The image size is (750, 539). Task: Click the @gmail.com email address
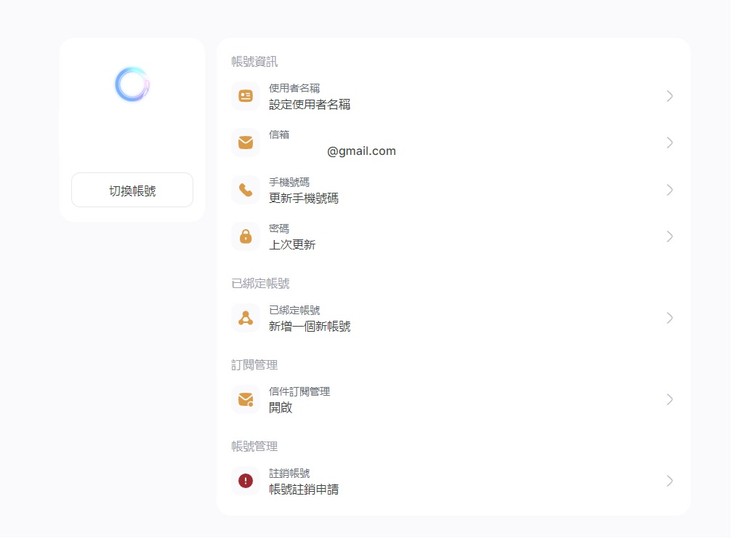click(x=361, y=151)
